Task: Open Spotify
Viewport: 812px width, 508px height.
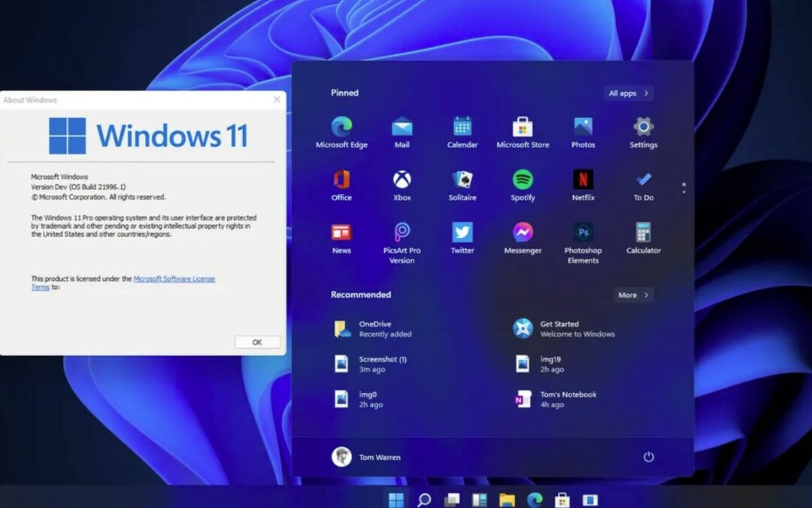Action: point(523,186)
